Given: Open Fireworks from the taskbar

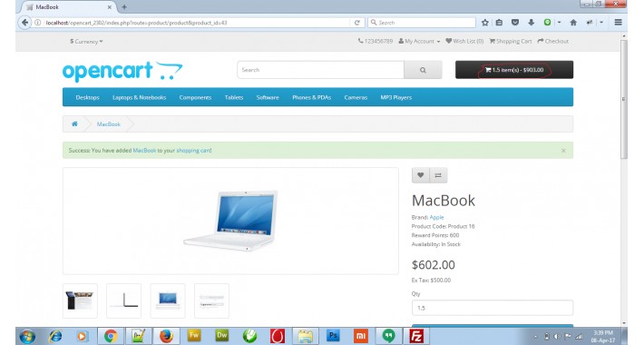Looking at the screenshot, I should tap(194, 336).
